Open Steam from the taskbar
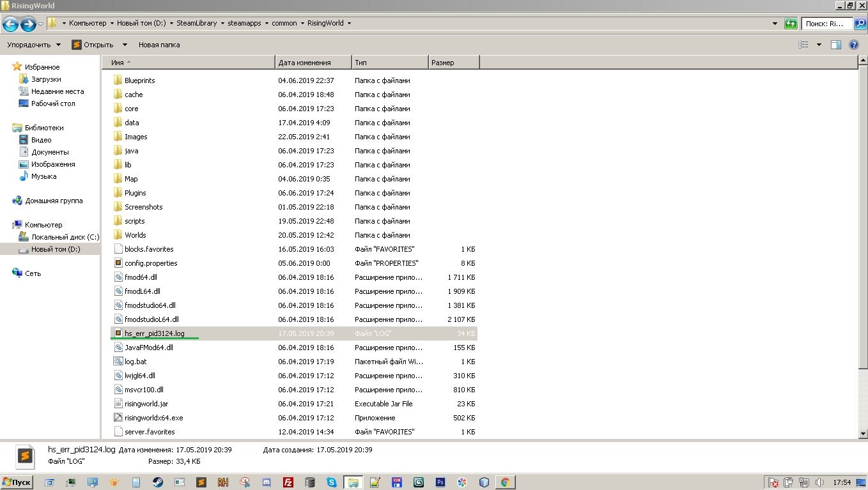The image size is (868, 490). [157, 482]
